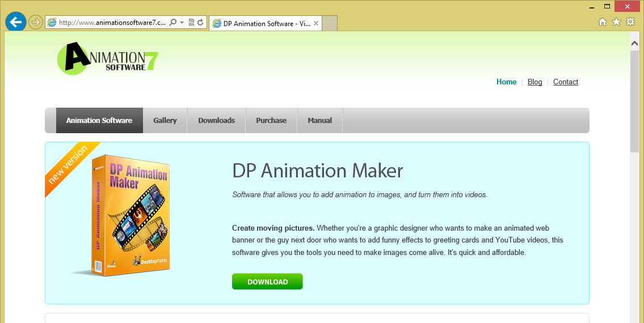Open the Manual menu item

(x=320, y=120)
